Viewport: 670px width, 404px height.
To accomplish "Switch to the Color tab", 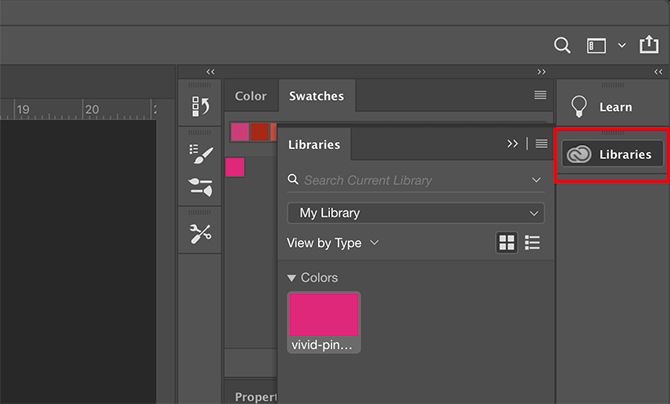I will (250, 96).
